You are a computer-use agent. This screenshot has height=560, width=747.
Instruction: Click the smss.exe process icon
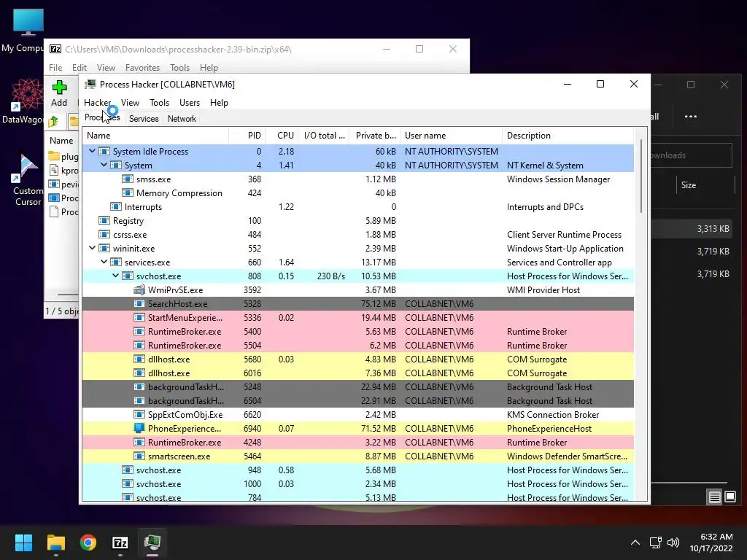[x=127, y=179]
